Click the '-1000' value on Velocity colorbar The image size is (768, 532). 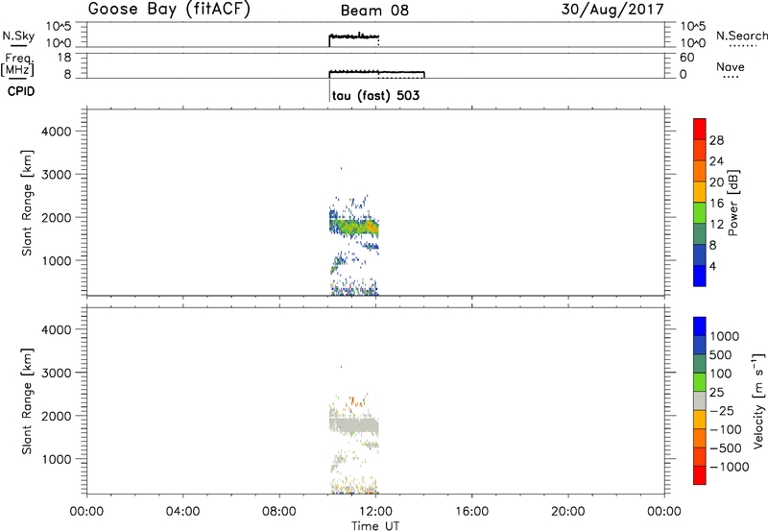coord(729,467)
